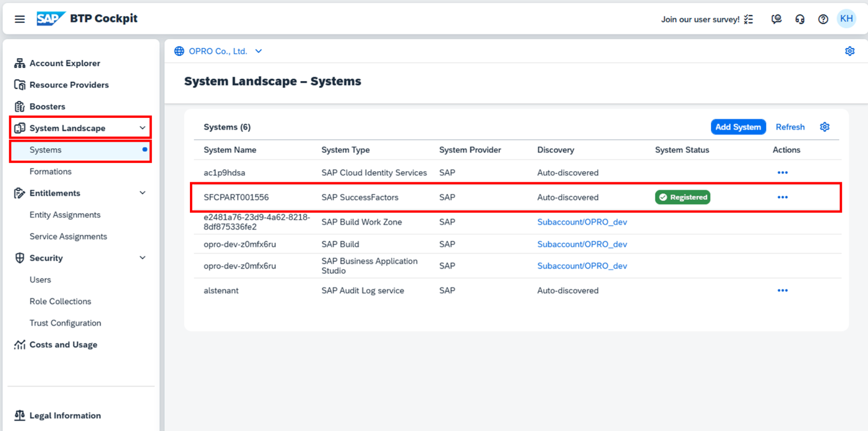Go to Formations in the sidebar
868x431 pixels.
click(51, 172)
